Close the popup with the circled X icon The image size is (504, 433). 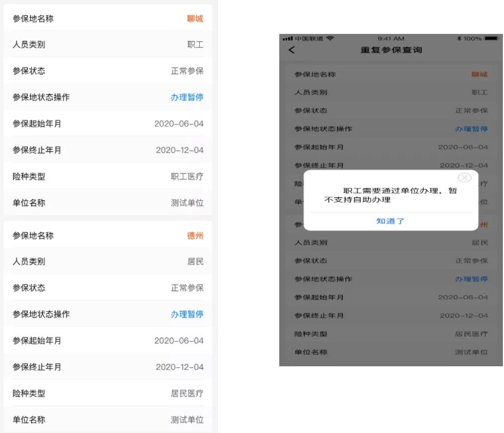[x=464, y=178]
